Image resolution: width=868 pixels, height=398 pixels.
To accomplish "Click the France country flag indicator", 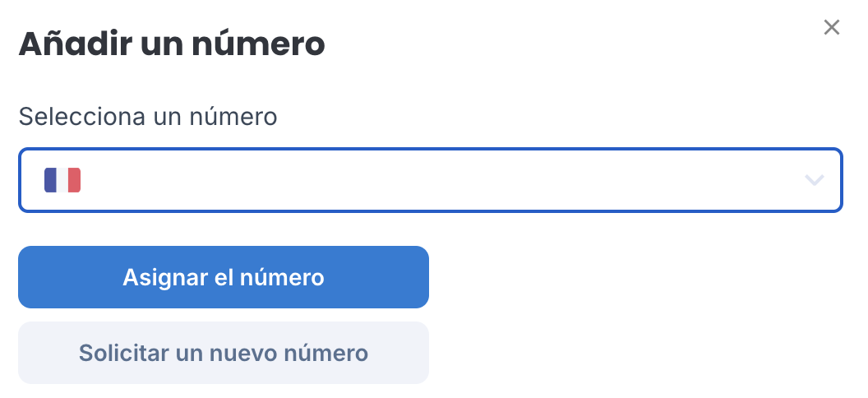I will pos(62,180).
